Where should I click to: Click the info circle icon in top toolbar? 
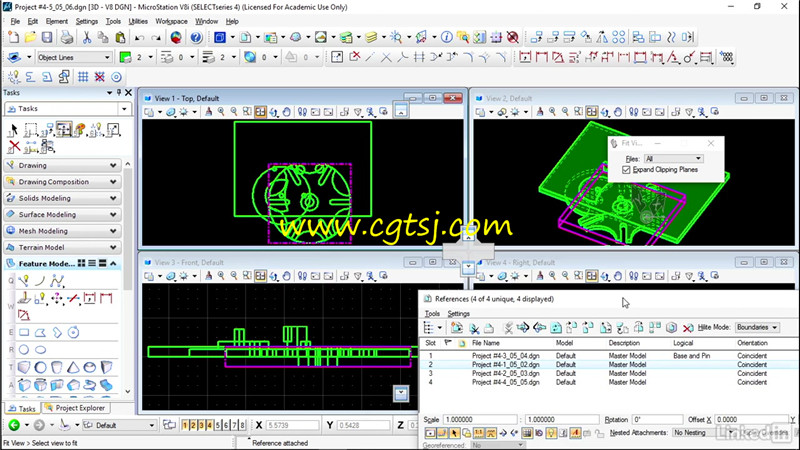(x=446, y=37)
